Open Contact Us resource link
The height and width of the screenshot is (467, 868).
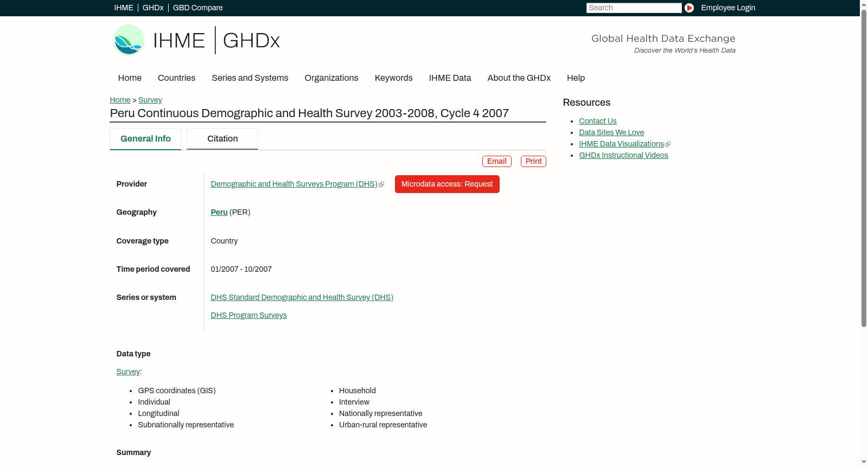598,121
